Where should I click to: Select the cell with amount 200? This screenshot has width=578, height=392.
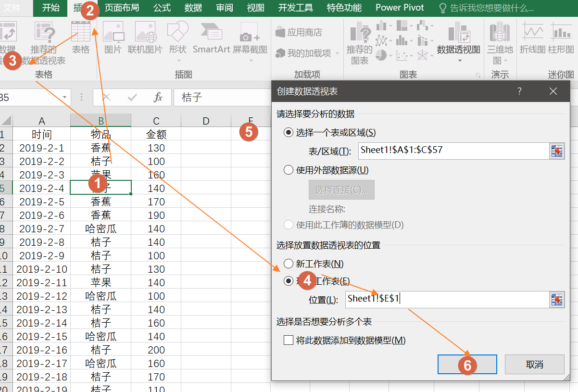coord(156,350)
